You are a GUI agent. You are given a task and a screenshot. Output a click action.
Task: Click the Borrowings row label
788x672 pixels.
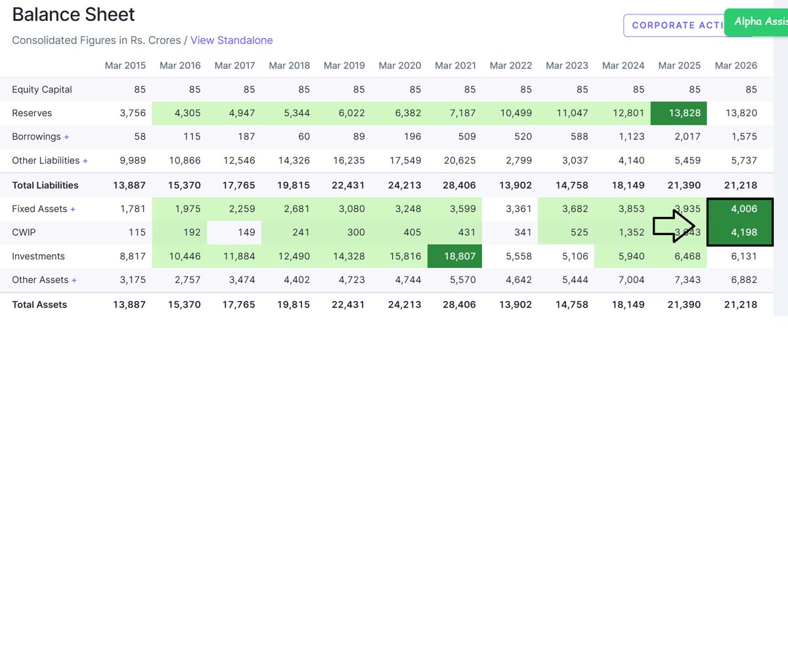click(x=36, y=137)
